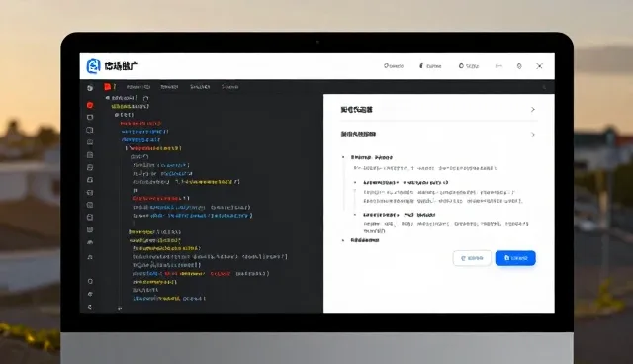Click the white outlined button beside the blue button

tap(472, 258)
